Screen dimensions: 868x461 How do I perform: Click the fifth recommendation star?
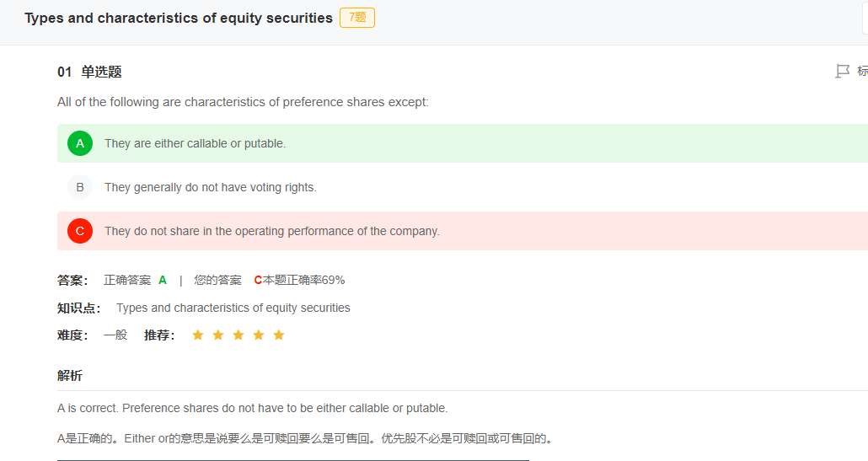point(278,335)
